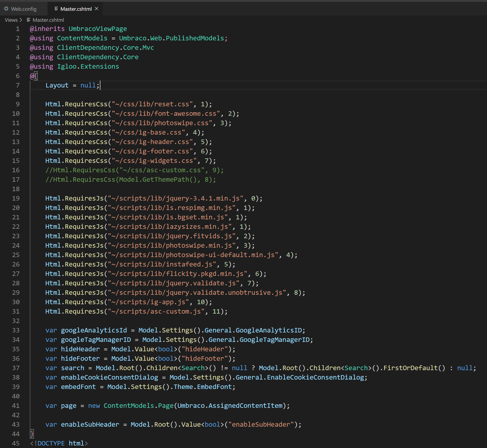The image size is (487, 448).
Task: Click line number 45 in the gutter
Action: coord(16,443)
